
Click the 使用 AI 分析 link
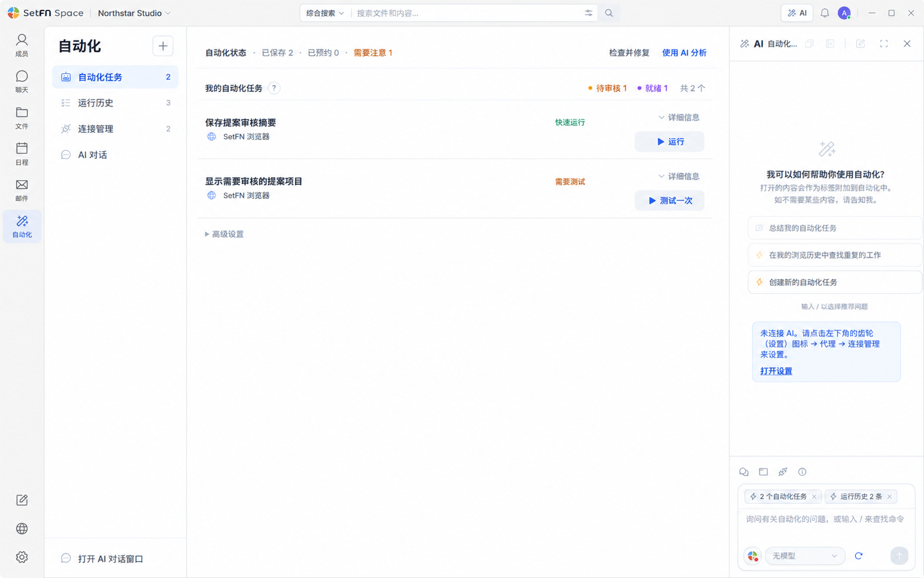tap(684, 52)
